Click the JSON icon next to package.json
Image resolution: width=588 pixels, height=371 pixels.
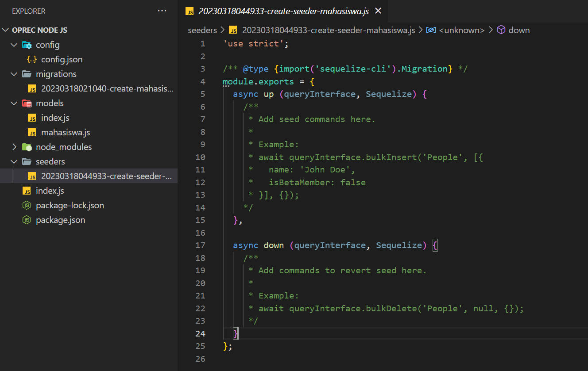(x=27, y=220)
